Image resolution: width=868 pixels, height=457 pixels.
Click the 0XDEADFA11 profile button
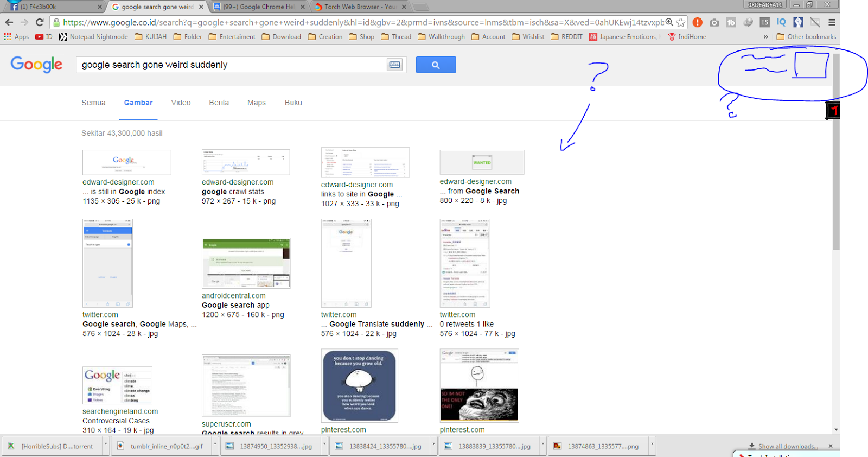(x=765, y=4)
